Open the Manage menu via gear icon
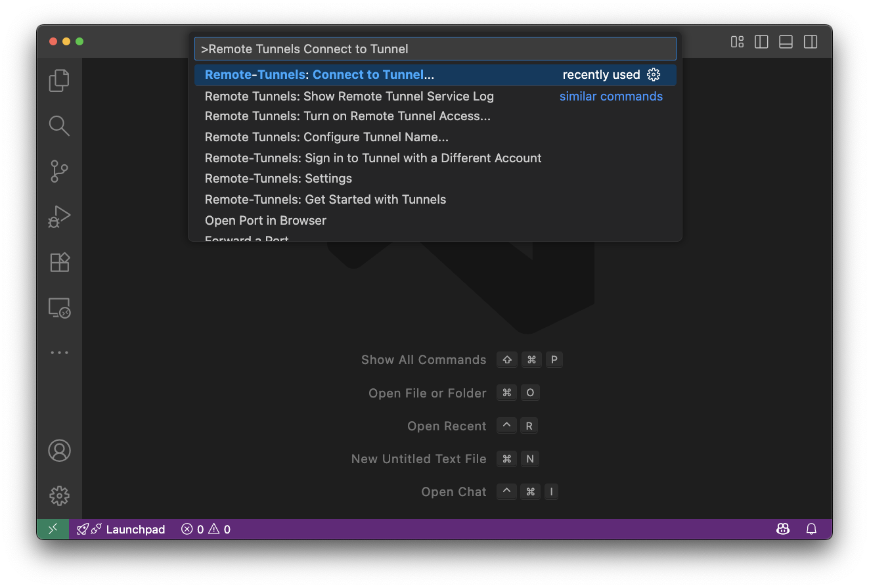Viewport: 869px width, 588px height. (59, 496)
